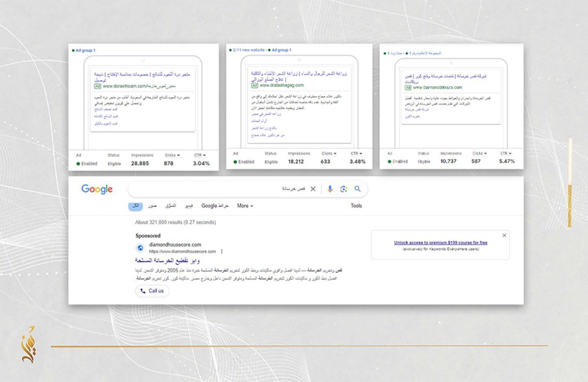Close the Keywords Everywhere promo box
This screenshot has width=588, height=382.
click(504, 235)
